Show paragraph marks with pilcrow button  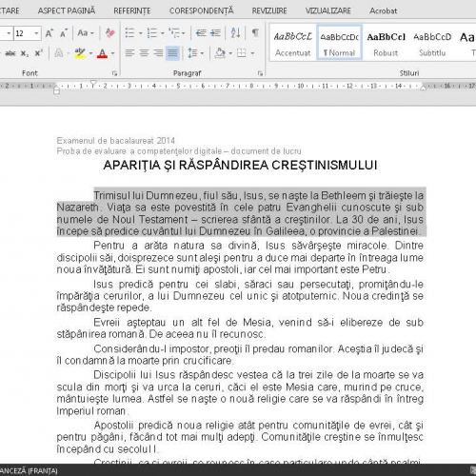[x=255, y=32]
